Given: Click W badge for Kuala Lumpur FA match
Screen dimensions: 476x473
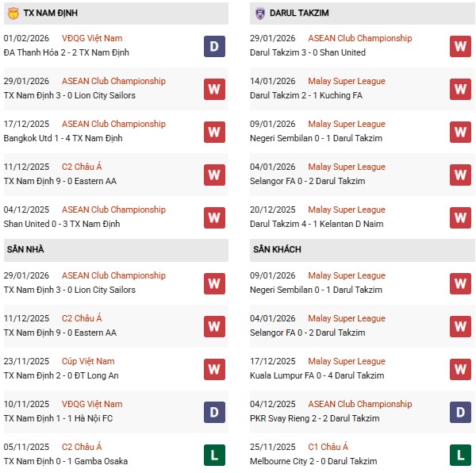Looking at the screenshot, I should coord(460,368).
